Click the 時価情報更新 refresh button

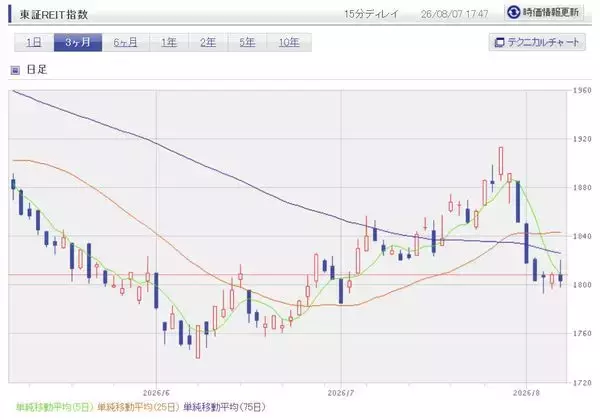click(544, 13)
